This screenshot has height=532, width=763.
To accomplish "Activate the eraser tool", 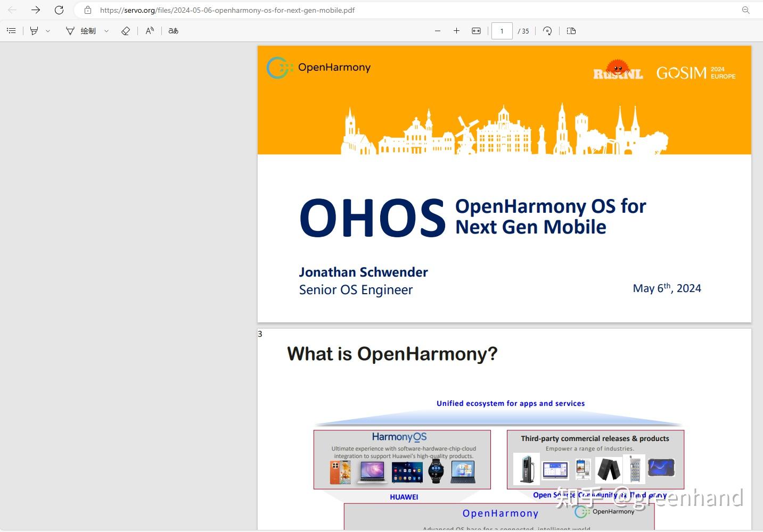I will pyautogui.click(x=126, y=30).
